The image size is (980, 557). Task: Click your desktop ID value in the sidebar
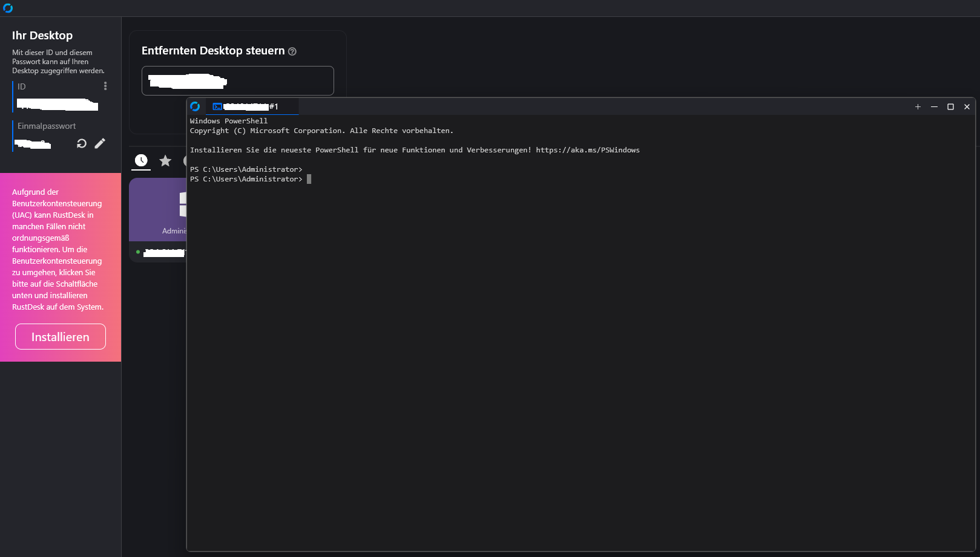(58, 106)
